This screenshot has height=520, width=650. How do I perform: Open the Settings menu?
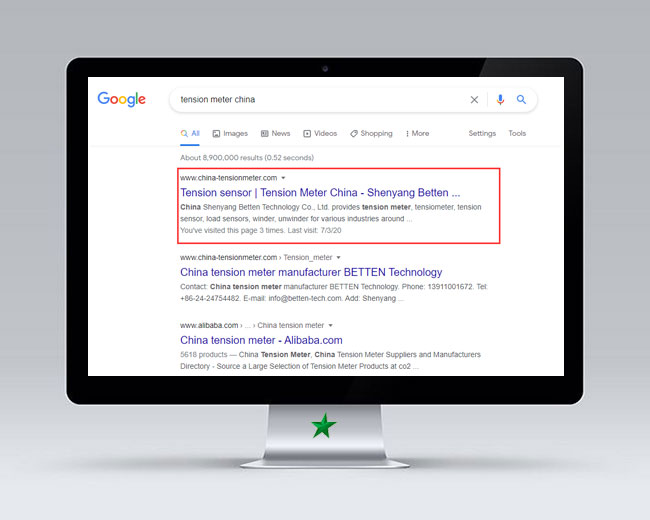pos(482,133)
